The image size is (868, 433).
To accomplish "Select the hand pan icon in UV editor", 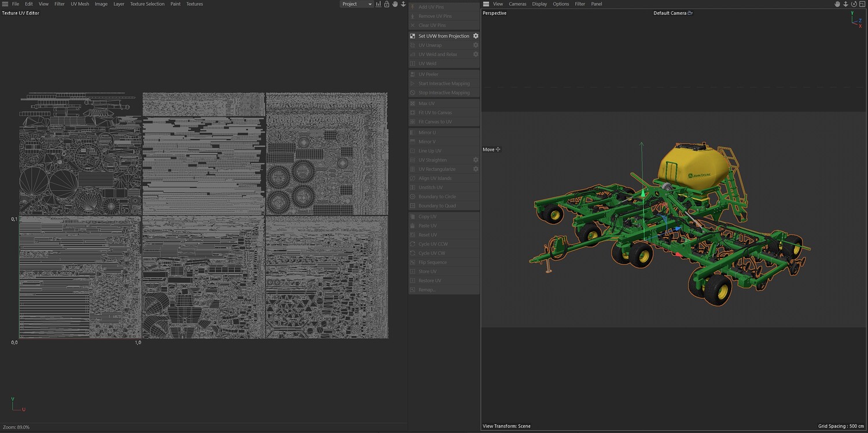I will pyautogui.click(x=395, y=4).
